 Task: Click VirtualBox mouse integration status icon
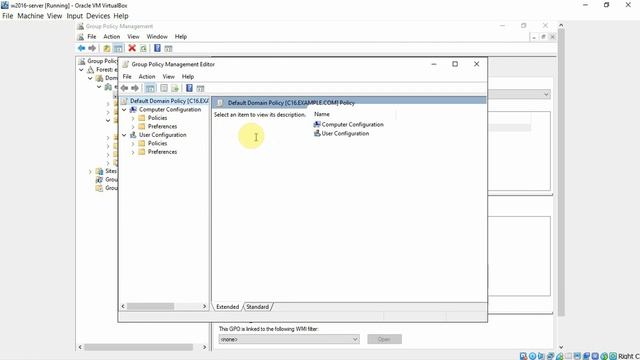604,356
